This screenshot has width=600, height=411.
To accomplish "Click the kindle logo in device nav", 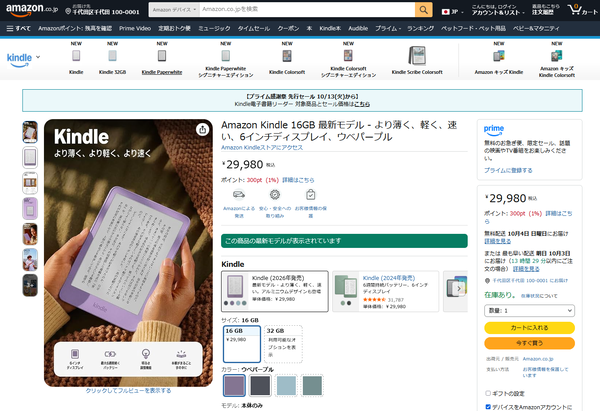I will (x=19, y=59).
